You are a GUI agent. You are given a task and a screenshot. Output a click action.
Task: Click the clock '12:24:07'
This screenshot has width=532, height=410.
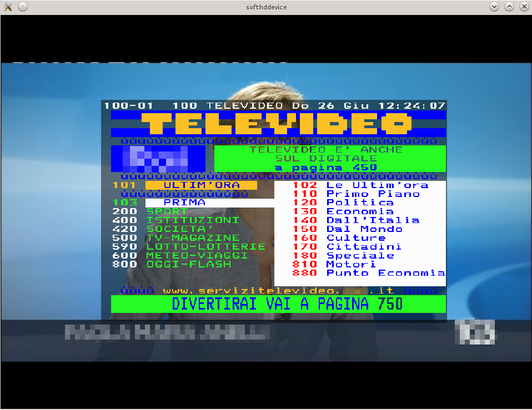412,106
